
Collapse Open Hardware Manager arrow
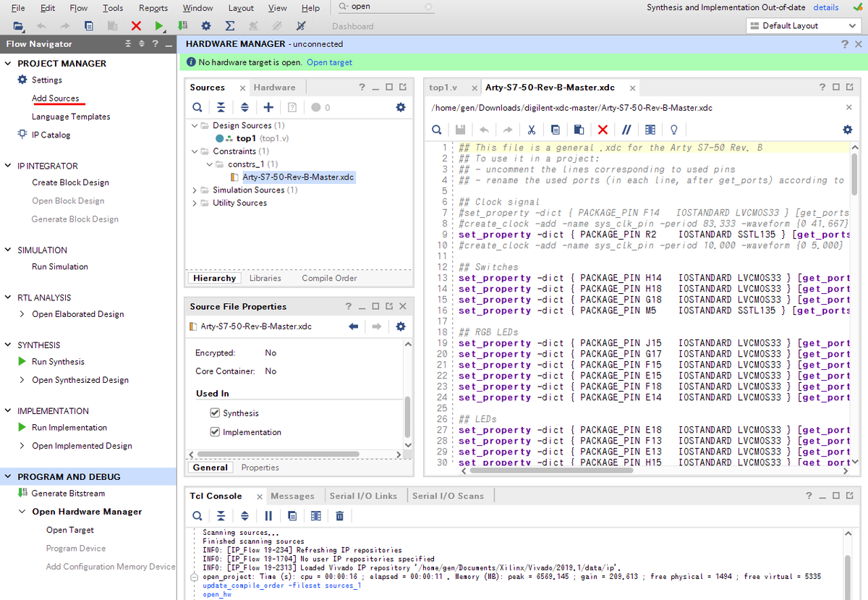[22, 512]
